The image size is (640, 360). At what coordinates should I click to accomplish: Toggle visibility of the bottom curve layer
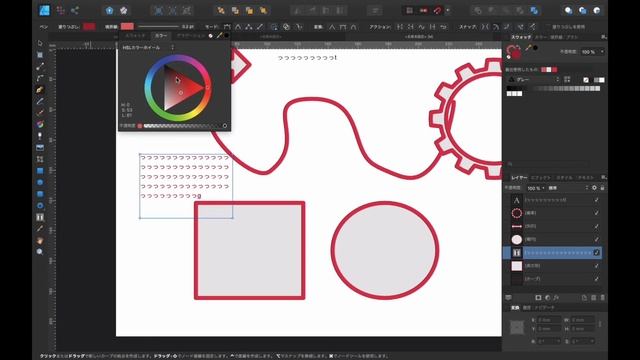click(596, 279)
